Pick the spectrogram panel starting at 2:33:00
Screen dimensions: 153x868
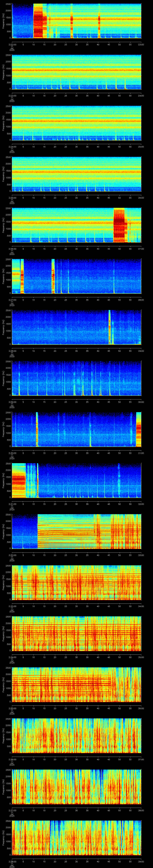tap(77, 582)
